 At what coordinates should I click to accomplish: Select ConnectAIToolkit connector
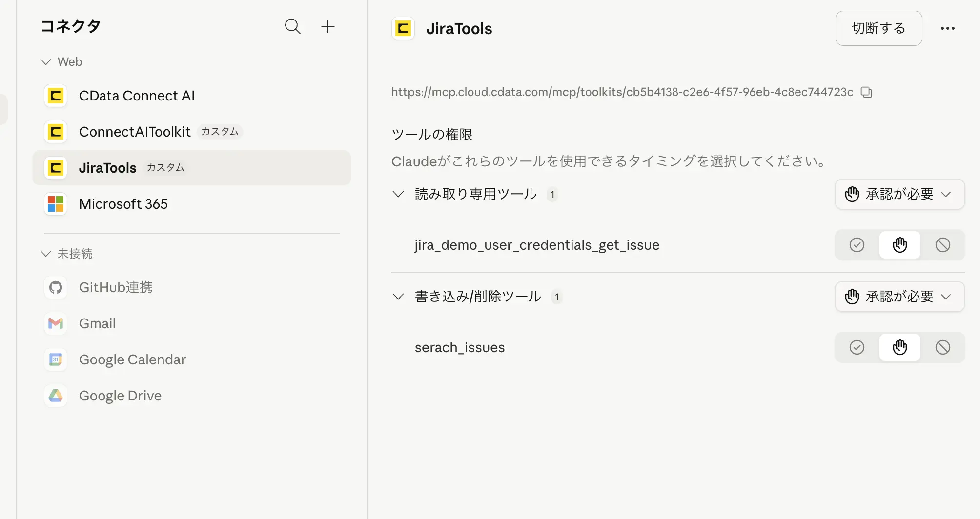[192, 132]
